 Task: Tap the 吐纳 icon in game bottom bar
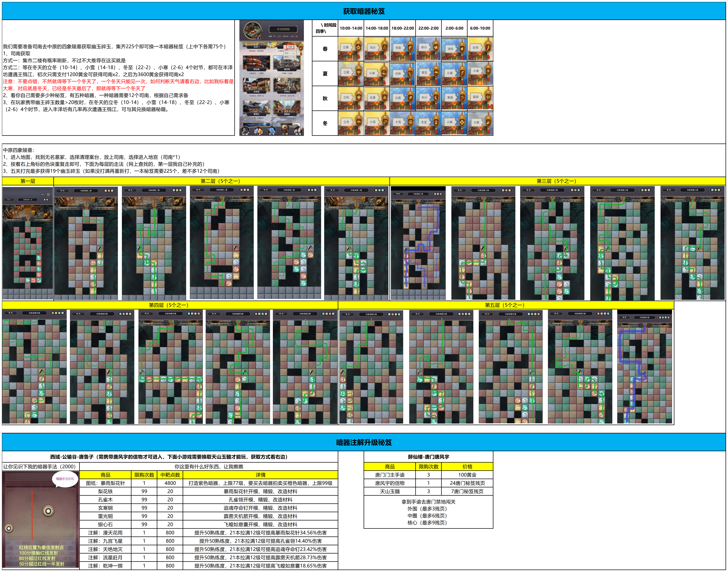point(245,130)
